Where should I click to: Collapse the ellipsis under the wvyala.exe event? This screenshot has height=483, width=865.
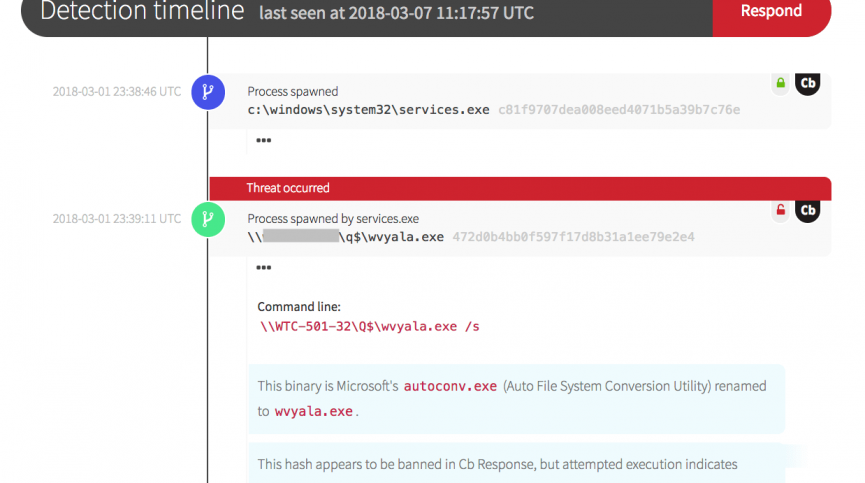(264, 268)
